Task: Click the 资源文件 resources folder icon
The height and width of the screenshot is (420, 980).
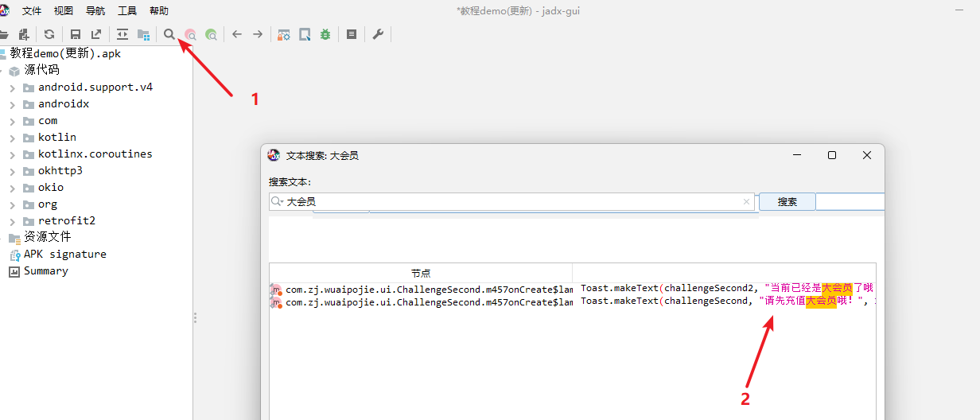Action: pos(14,238)
